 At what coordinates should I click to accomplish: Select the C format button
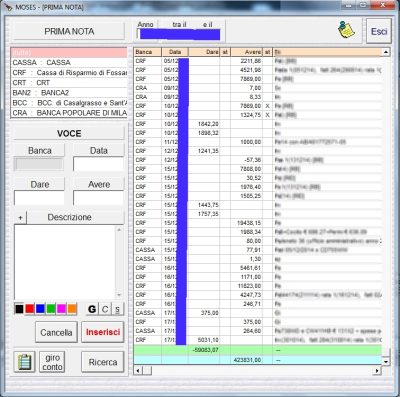105,309
